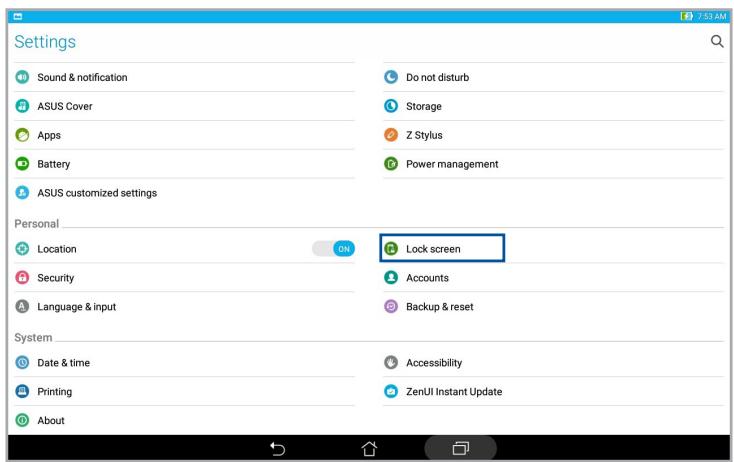The image size is (734, 462).
Task: Click the Power management icon
Action: click(391, 164)
